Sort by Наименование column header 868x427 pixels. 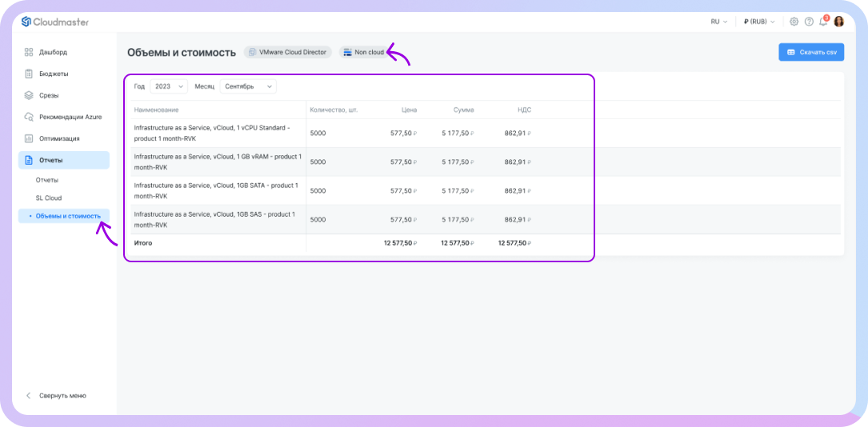click(x=156, y=110)
